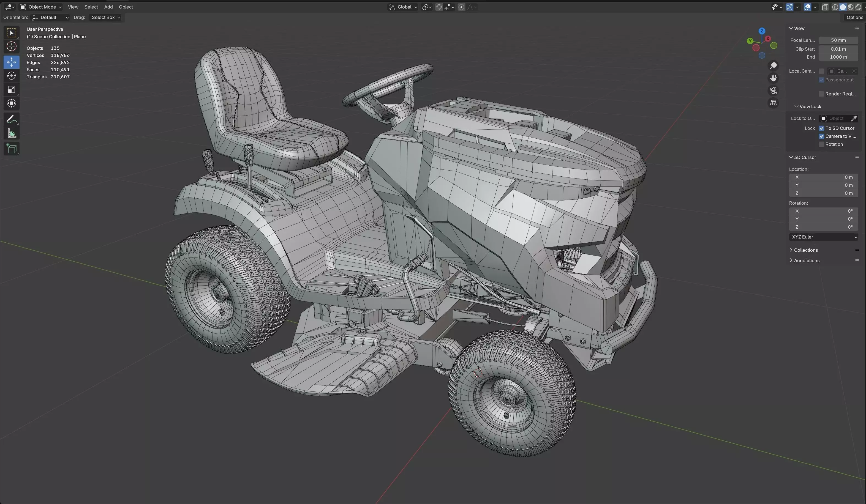866x504 pixels.
Task: Toggle viewport overlays display
Action: click(x=807, y=7)
